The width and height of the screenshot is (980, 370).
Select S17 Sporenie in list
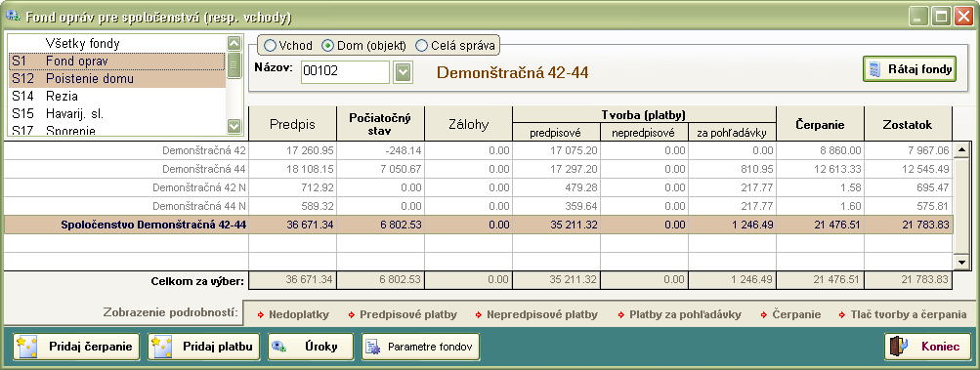click(116, 130)
